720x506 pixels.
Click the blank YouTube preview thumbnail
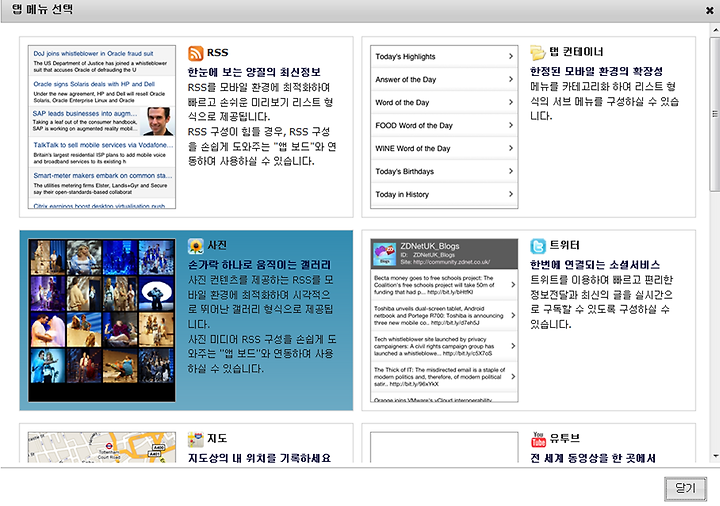pos(444,447)
